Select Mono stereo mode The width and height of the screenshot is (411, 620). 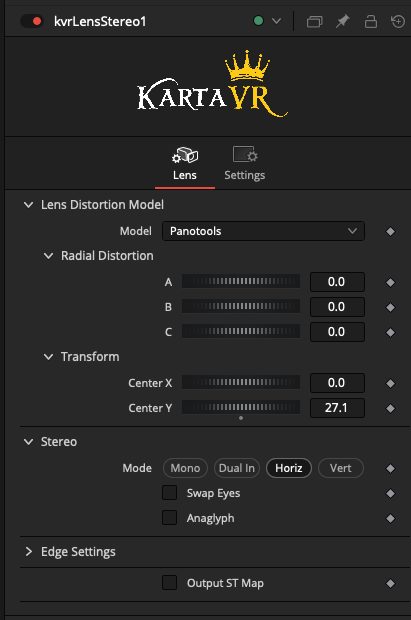185,468
